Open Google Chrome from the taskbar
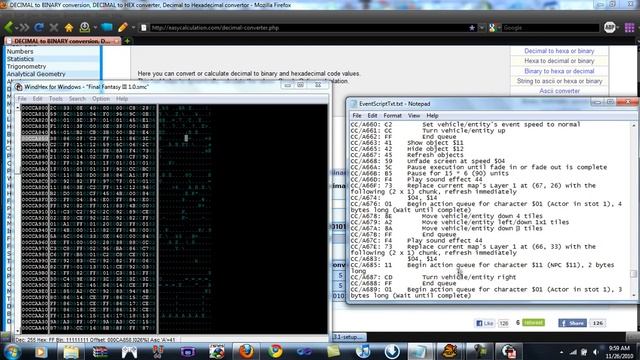640x360 pixels. tap(276, 351)
